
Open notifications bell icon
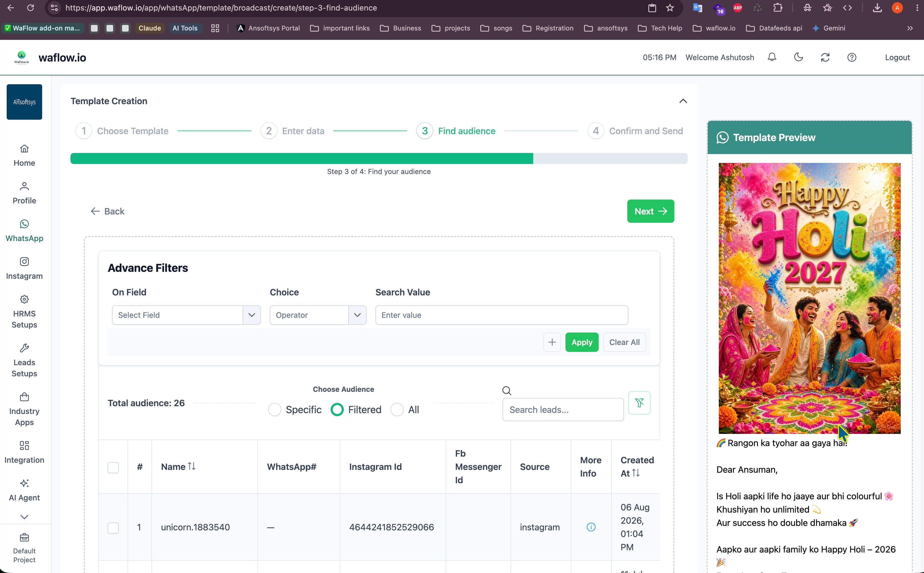tap(772, 57)
